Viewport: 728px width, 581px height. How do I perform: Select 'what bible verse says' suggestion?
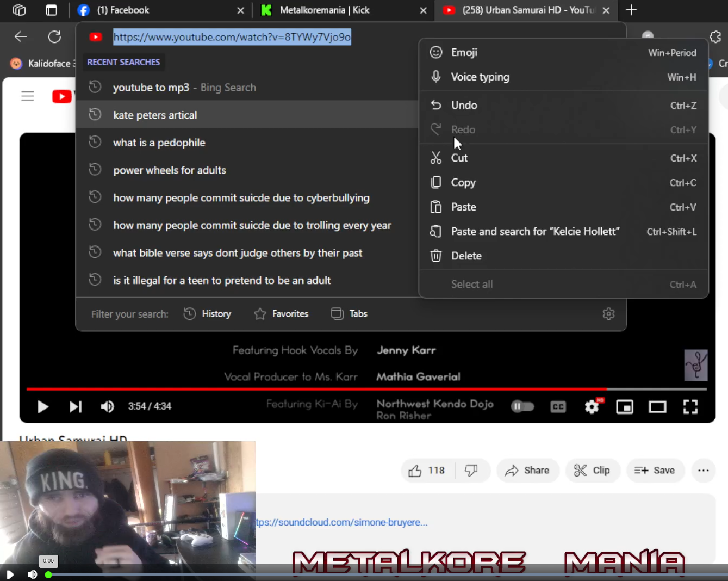tap(247, 253)
